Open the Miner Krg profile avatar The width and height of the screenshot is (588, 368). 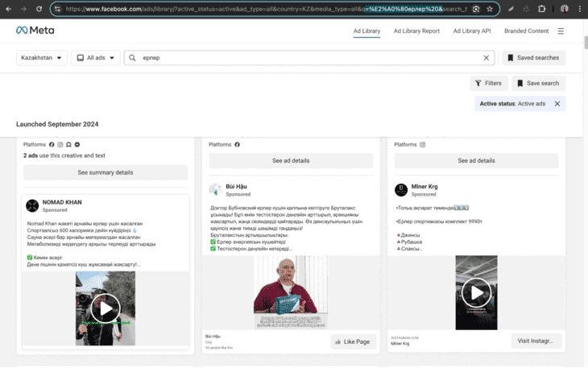[401, 190]
